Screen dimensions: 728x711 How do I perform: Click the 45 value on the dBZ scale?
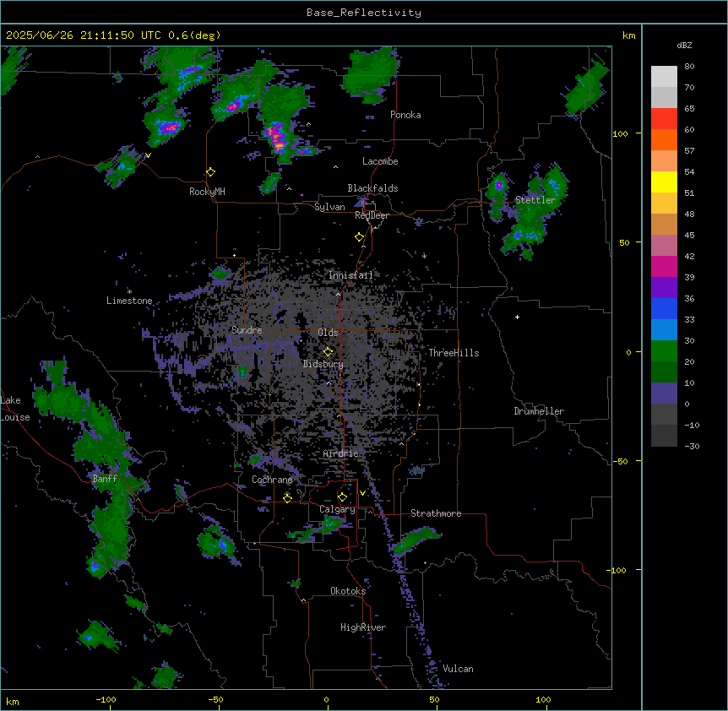pyautogui.click(x=689, y=236)
